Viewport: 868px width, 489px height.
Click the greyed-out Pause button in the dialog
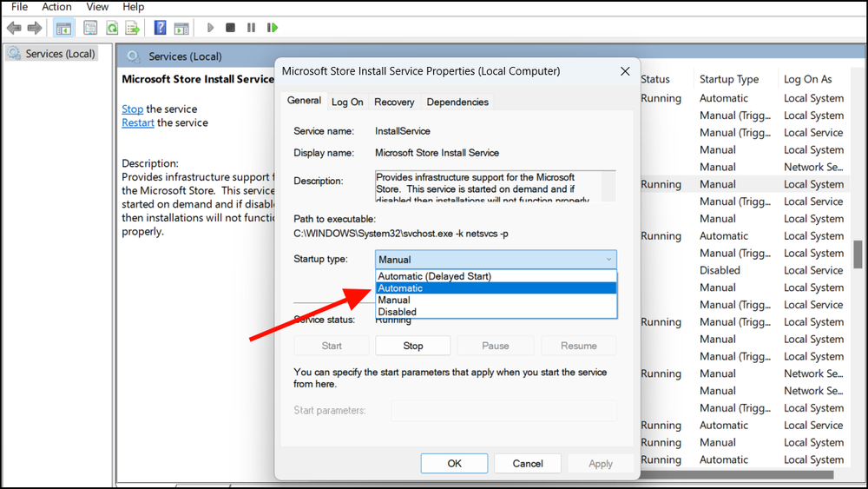coord(496,346)
